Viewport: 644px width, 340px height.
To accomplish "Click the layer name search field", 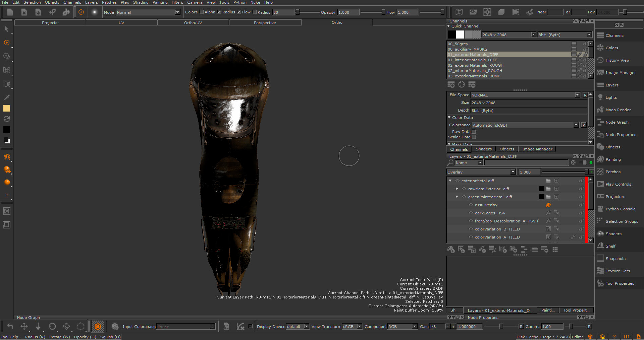I will click(x=526, y=163).
